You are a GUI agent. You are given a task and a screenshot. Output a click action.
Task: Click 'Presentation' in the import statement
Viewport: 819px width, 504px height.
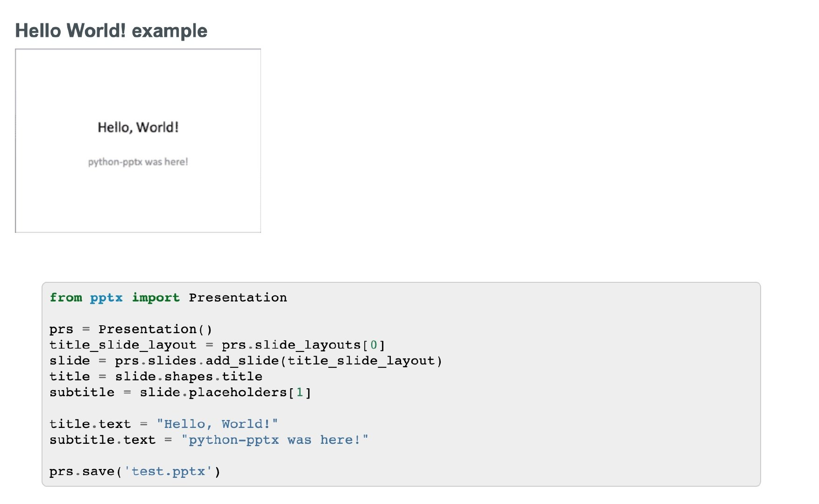(238, 297)
